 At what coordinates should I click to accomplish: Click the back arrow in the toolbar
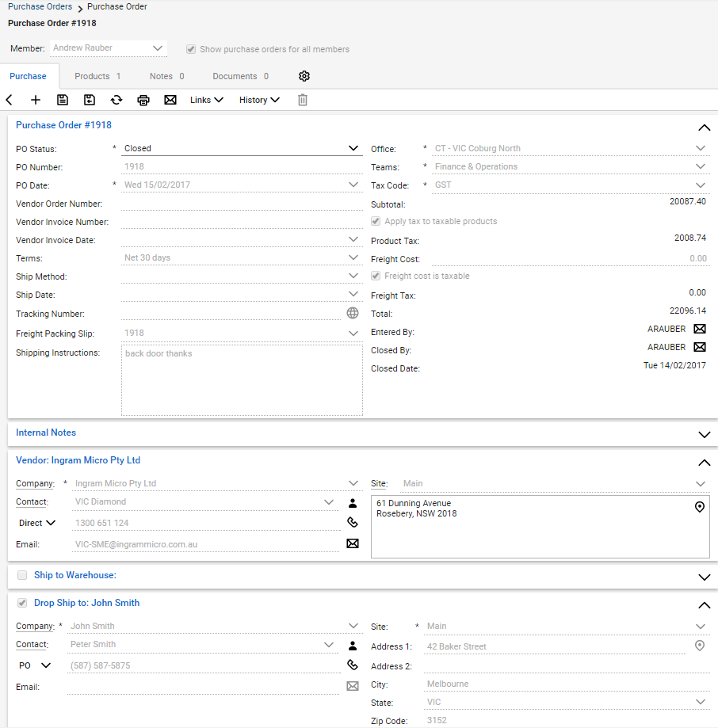point(10,100)
